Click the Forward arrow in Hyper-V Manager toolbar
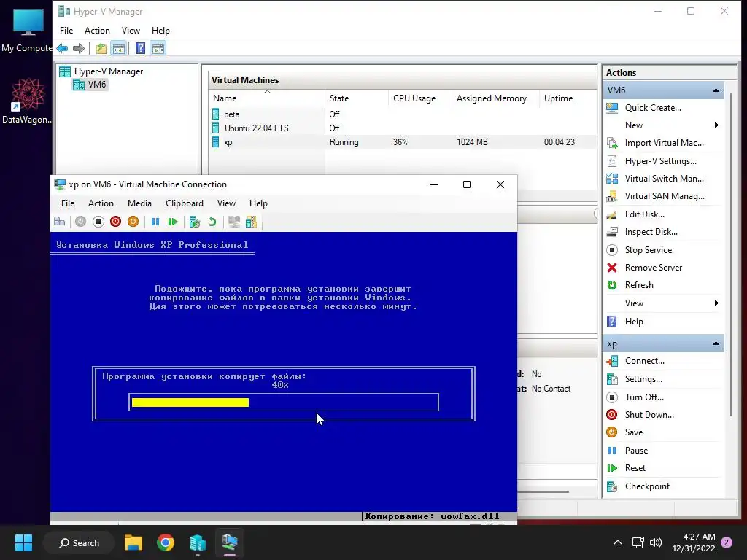747x560 pixels. 79,49
